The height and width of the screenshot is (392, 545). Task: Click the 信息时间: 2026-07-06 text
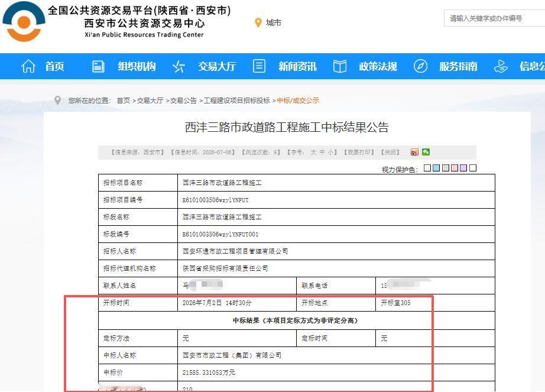(x=203, y=152)
